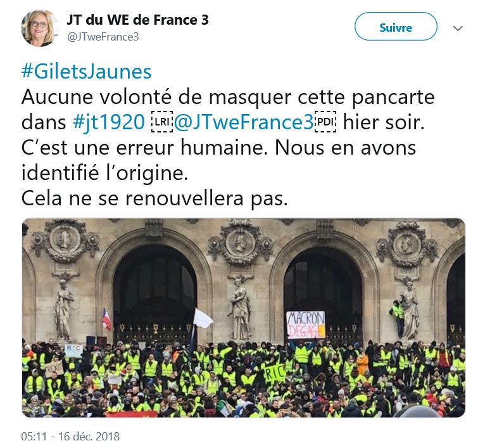Open the JT du WE profile avatar
This screenshot has width=485, height=448.
tap(40, 28)
